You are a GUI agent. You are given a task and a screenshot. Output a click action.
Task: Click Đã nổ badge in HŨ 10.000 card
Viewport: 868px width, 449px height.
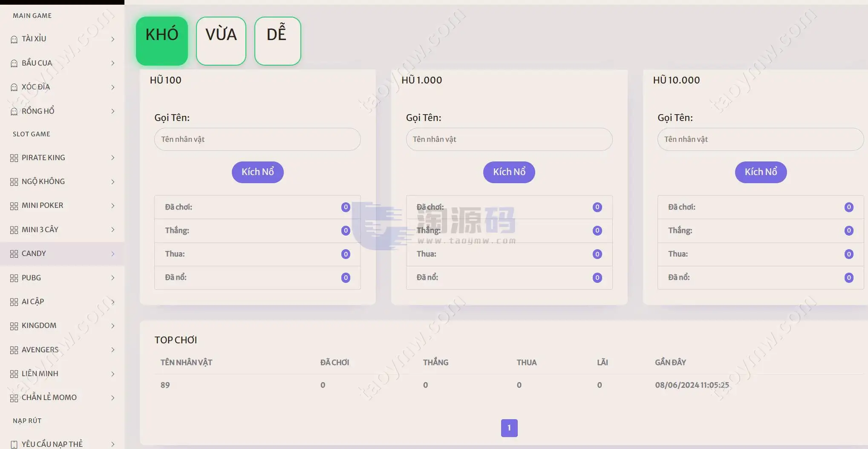tap(849, 278)
